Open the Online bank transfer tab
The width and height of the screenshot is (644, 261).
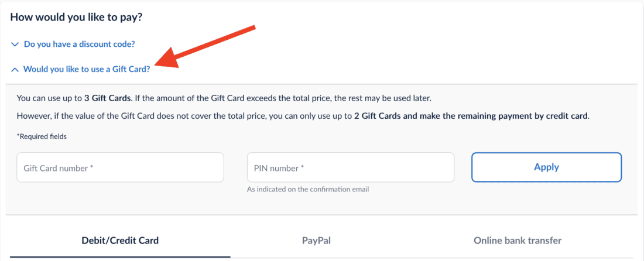[518, 240]
